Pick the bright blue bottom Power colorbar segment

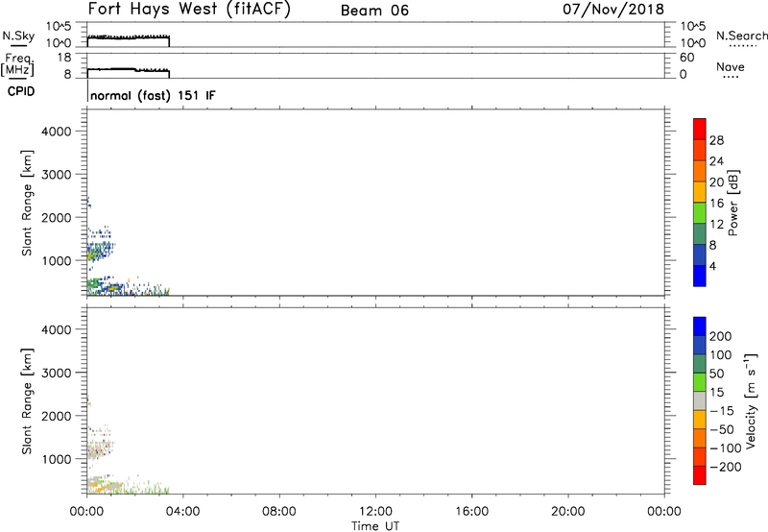(x=700, y=276)
